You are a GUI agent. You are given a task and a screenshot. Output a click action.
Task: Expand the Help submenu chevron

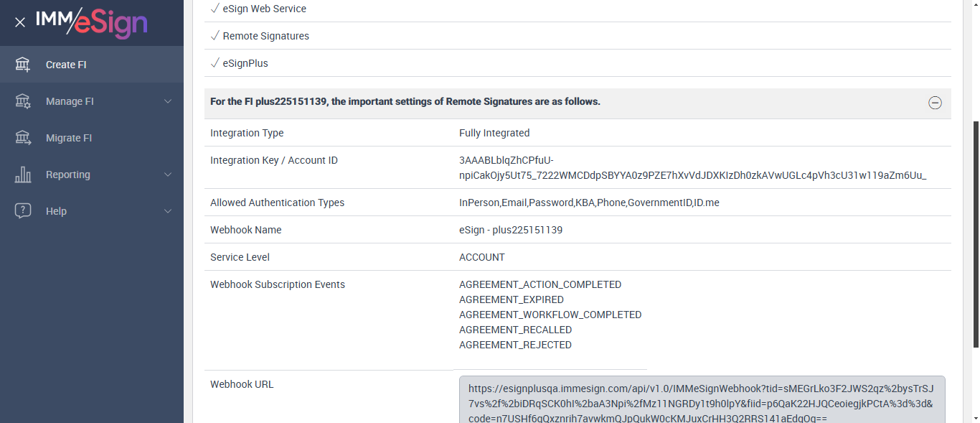168,211
